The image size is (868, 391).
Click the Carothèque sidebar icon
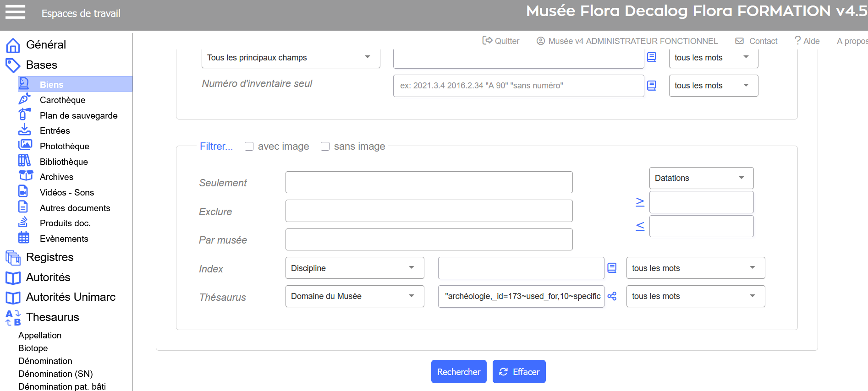[x=24, y=99]
